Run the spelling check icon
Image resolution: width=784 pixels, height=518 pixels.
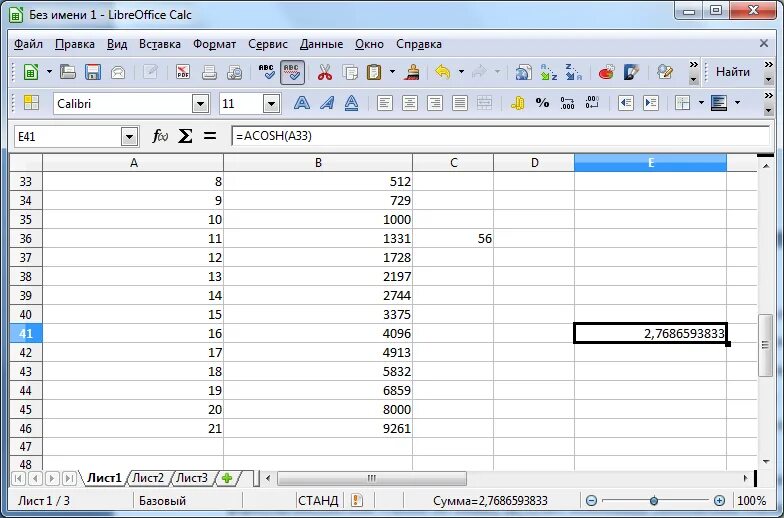pos(266,72)
